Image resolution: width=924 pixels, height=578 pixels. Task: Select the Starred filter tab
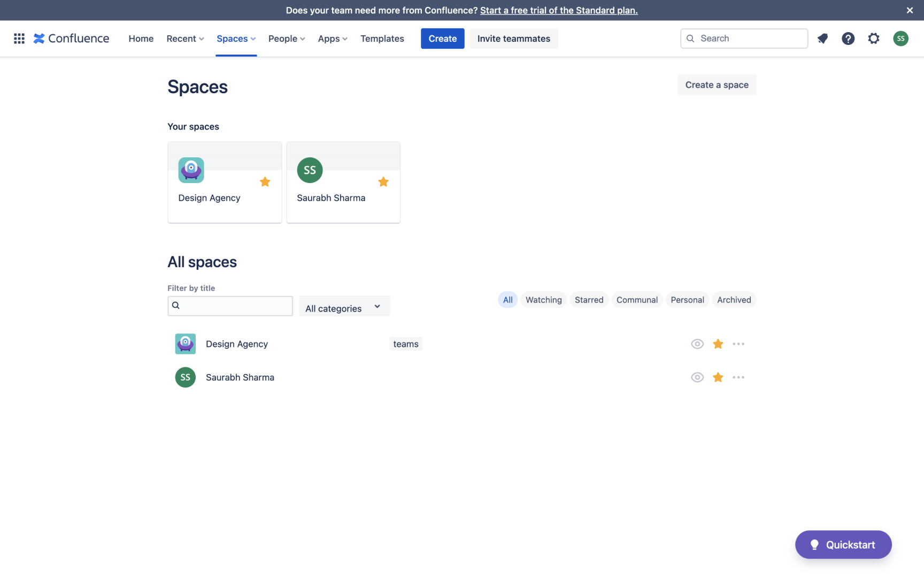click(589, 300)
